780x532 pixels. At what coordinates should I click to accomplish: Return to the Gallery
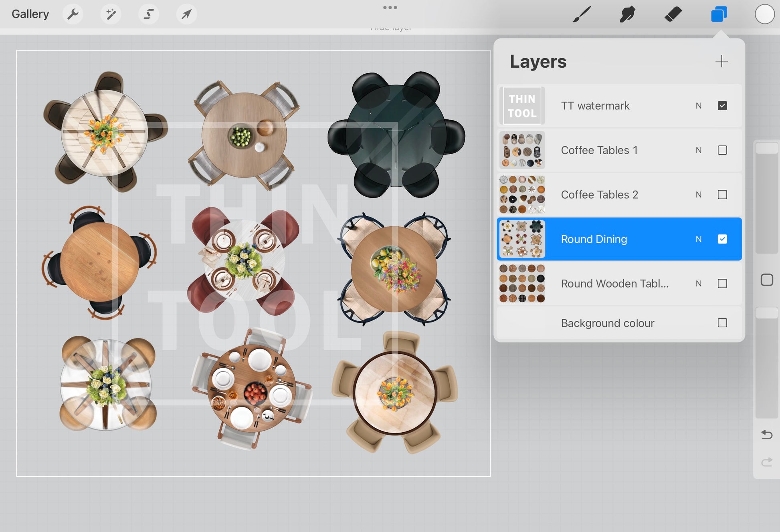pyautogui.click(x=30, y=14)
